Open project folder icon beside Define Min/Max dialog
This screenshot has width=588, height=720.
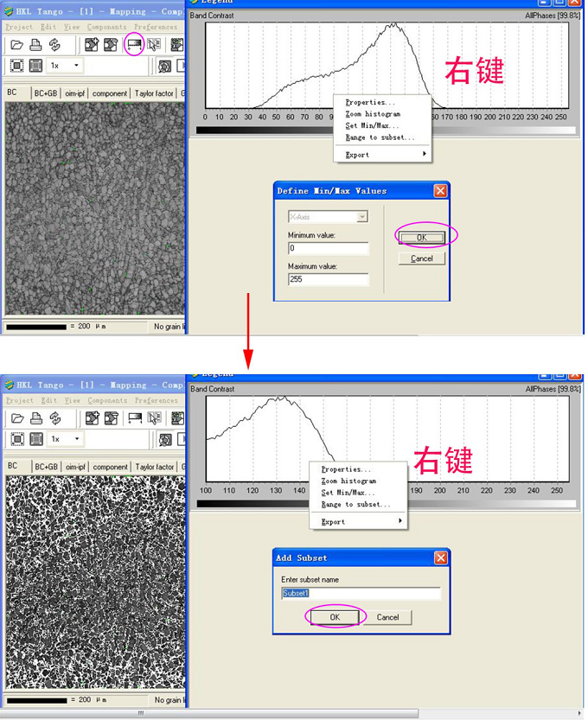[17, 45]
